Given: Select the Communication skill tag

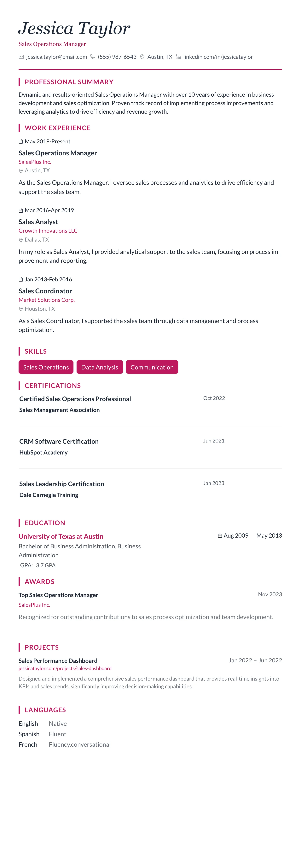Looking at the screenshot, I should coord(152,367).
